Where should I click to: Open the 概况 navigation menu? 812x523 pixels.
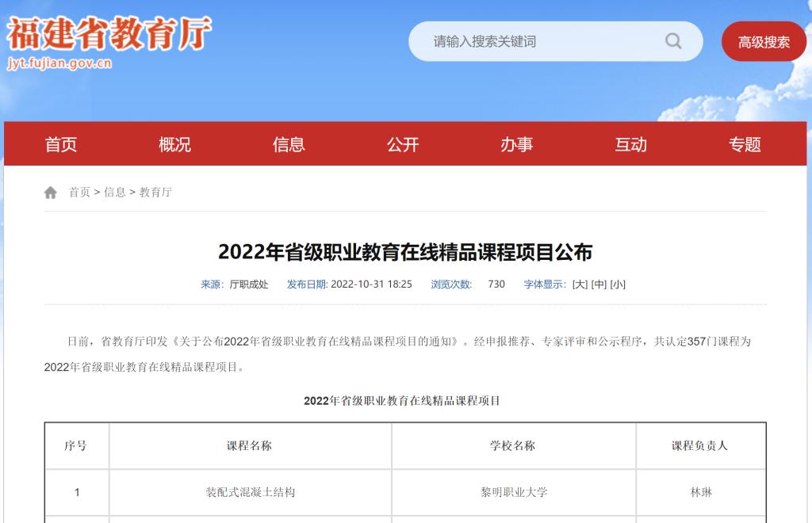(174, 144)
